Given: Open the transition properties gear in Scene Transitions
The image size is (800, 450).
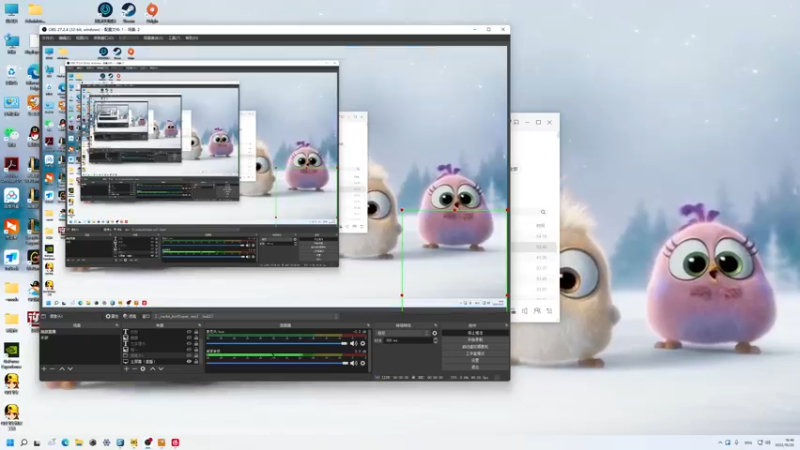Looking at the screenshot, I should pyautogui.click(x=435, y=333).
